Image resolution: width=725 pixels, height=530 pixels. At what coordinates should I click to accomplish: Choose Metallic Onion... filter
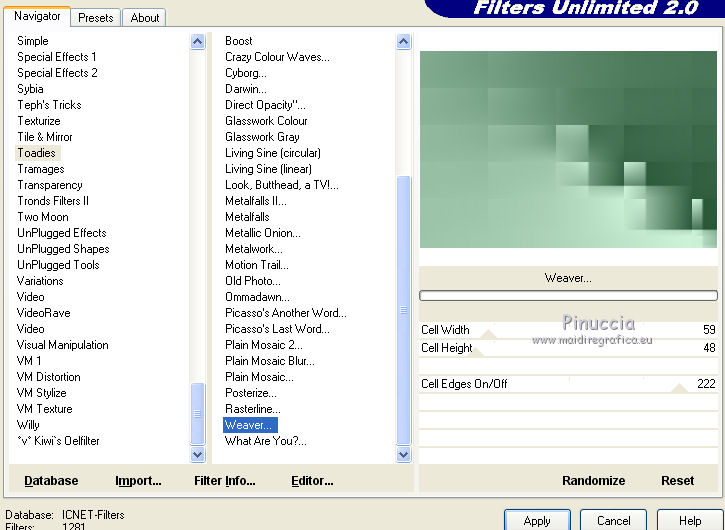pos(263,233)
